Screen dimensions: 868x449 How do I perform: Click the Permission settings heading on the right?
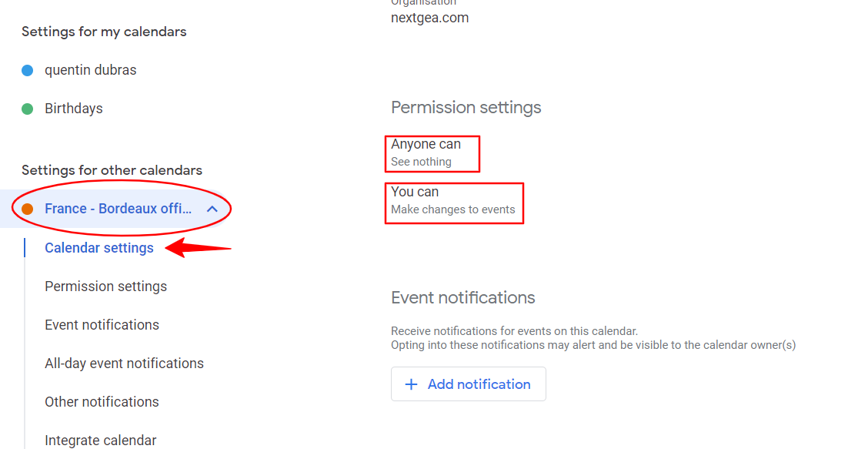[x=466, y=108]
